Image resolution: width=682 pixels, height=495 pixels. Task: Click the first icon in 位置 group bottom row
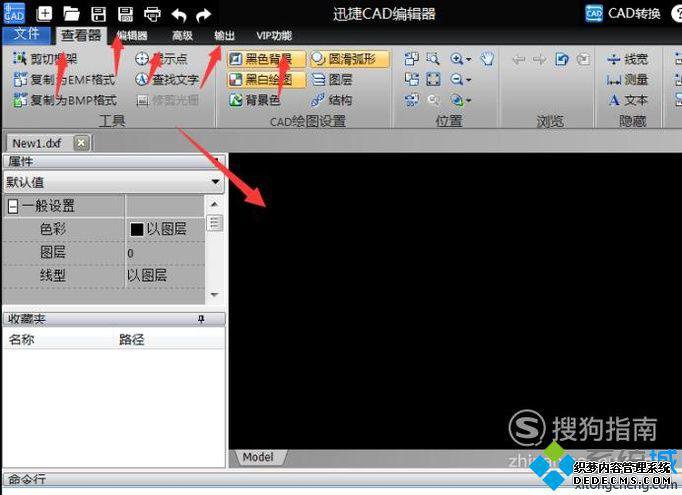[x=411, y=100]
